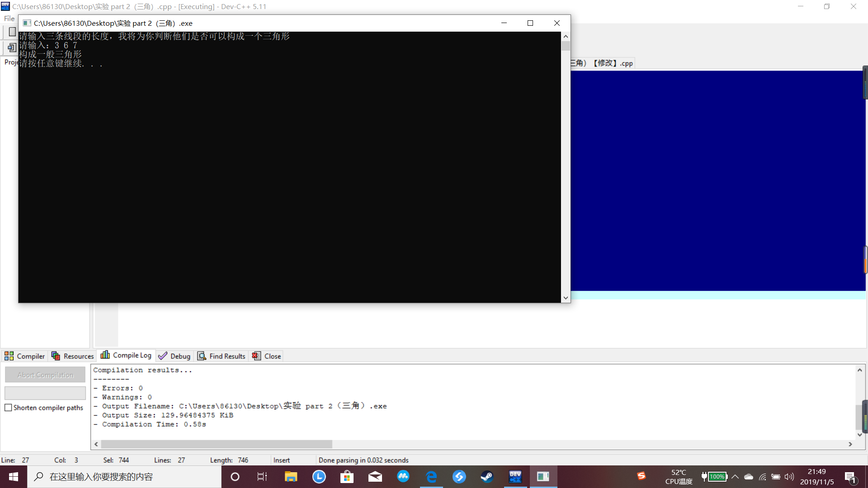
Task: Select the Compile Log tab
Action: coord(126,356)
